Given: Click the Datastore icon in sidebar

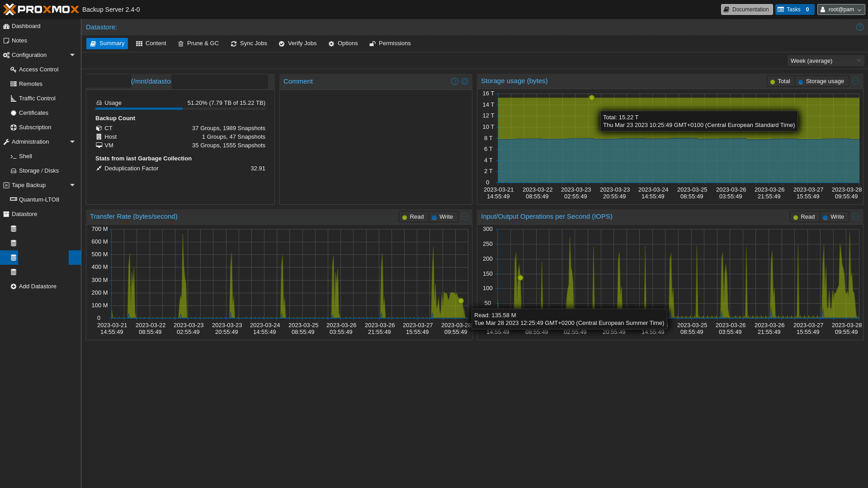Looking at the screenshot, I should pyautogui.click(x=6, y=213).
